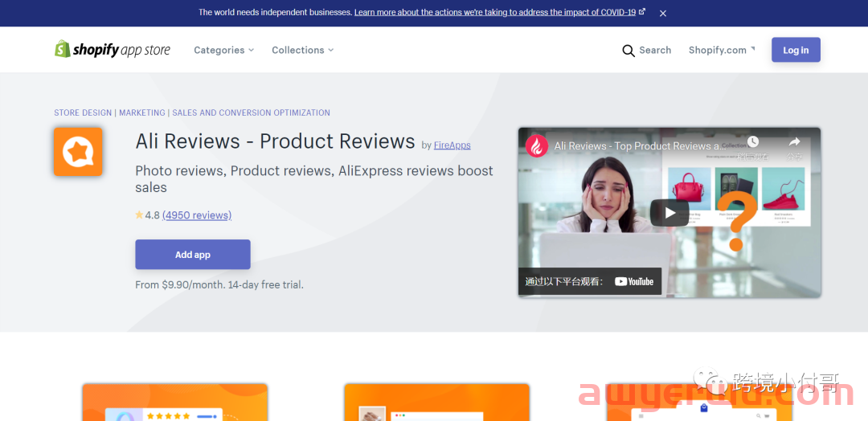The width and height of the screenshot is (868, 421).
Task: Click the 4.8 rating value
Action: point(152,215)
